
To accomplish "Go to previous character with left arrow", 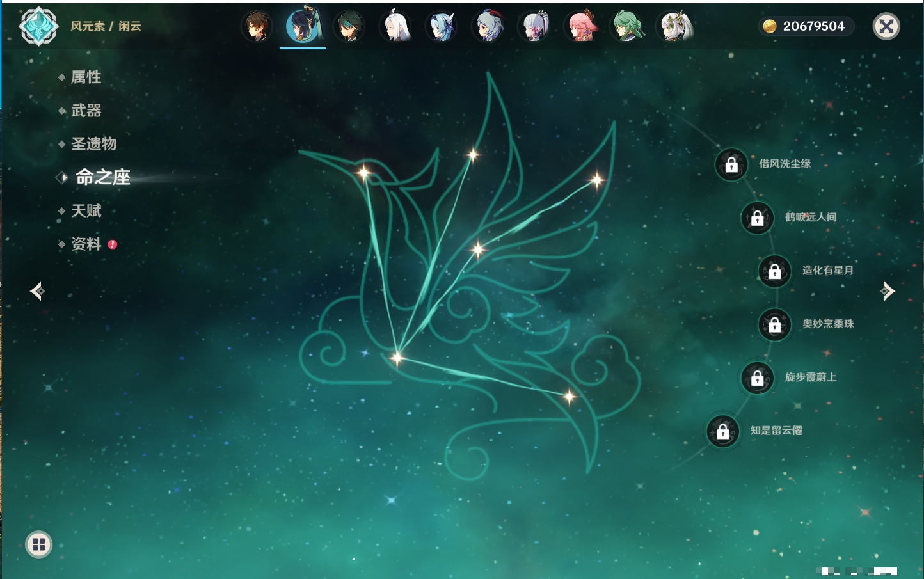I will tap(37, 291).
